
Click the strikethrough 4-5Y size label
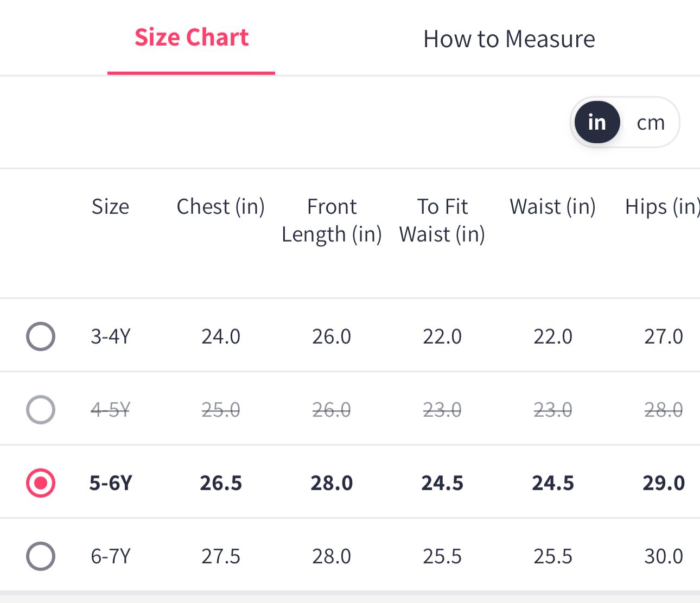pos(111,409)
